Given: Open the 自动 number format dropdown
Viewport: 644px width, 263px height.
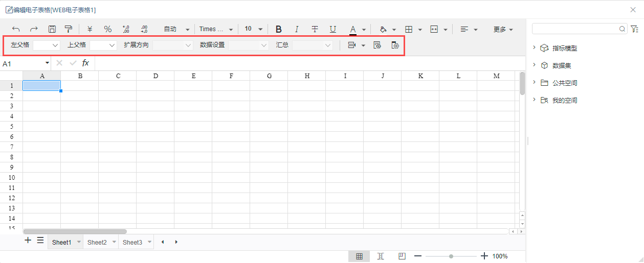Looking at the screenshot, I should 177,29.
